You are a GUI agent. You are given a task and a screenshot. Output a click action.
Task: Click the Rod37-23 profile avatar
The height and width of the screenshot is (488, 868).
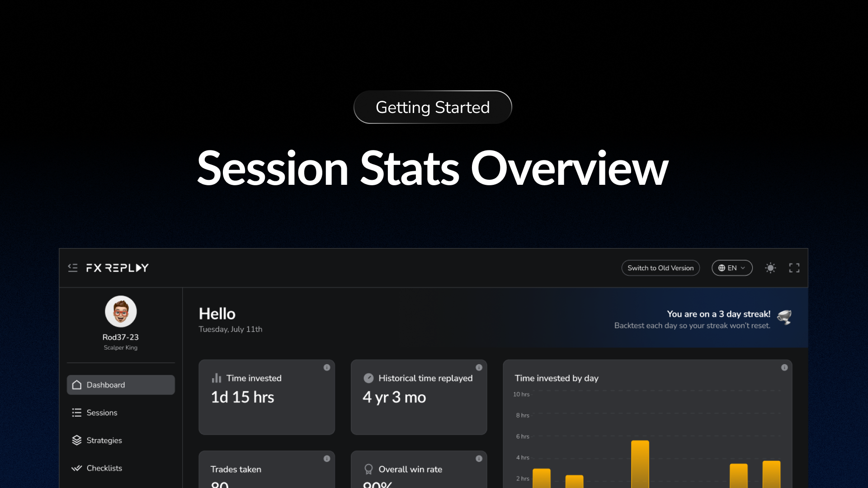121,312
